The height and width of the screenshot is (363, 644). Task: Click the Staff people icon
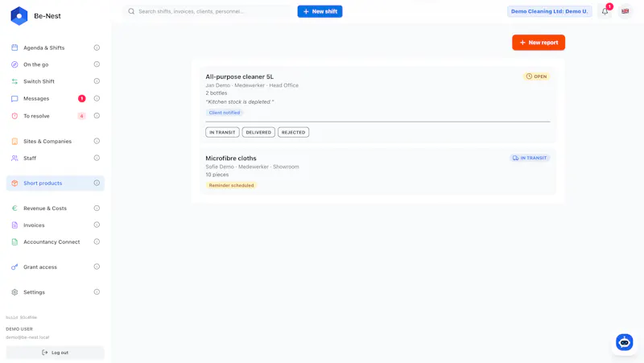[14, 158]
